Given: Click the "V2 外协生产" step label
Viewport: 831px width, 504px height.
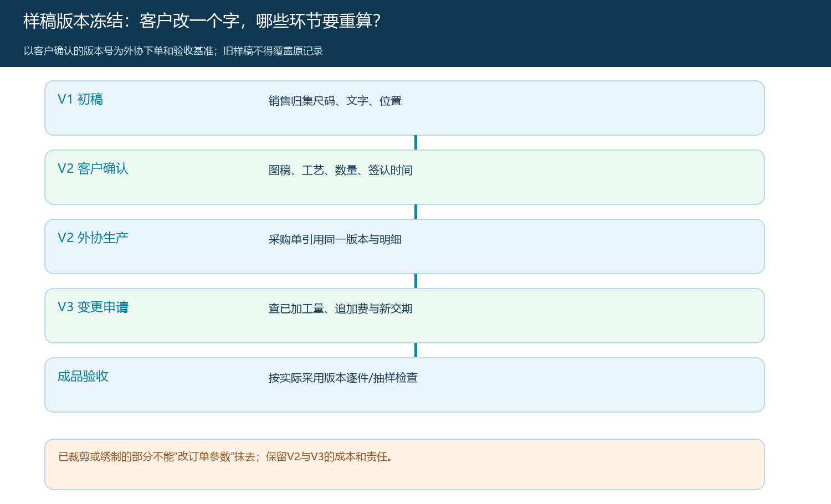Looking at the screenshot, I should tap(93, 238).
